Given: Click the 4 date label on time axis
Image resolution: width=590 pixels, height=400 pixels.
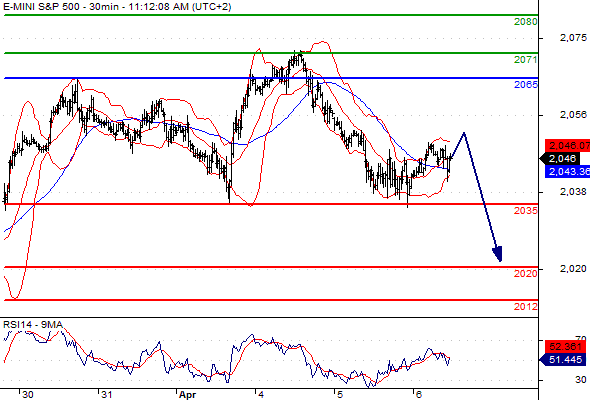Looking at the screenshot, I should [261, 395].
